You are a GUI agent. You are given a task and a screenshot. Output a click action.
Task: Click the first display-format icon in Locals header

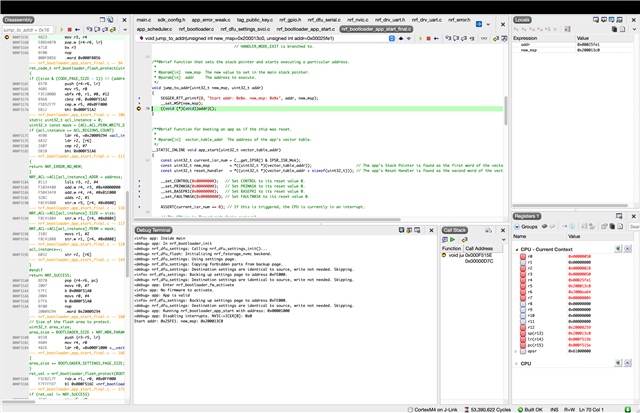click(x=596, y=20)
